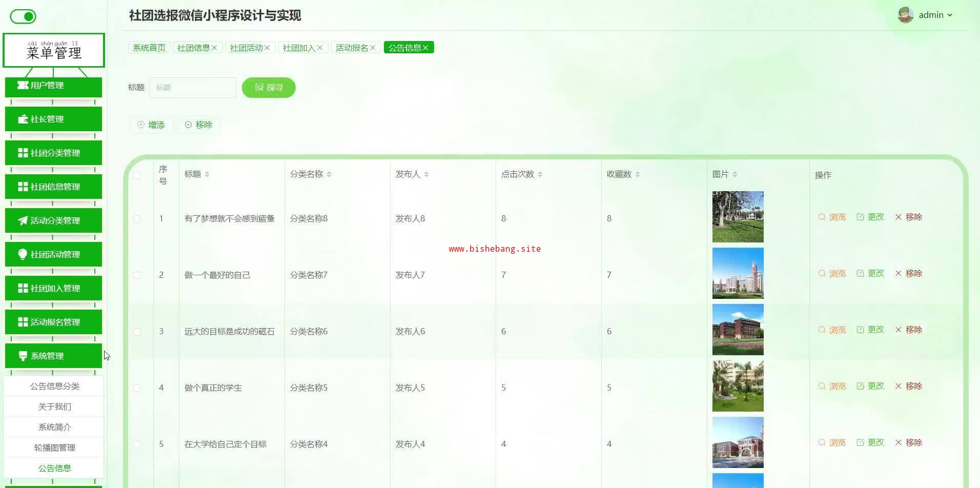Screen dimensions: 980x488
Task: Toggle the green sidebar switch at top left
Action: pos(23,16)
